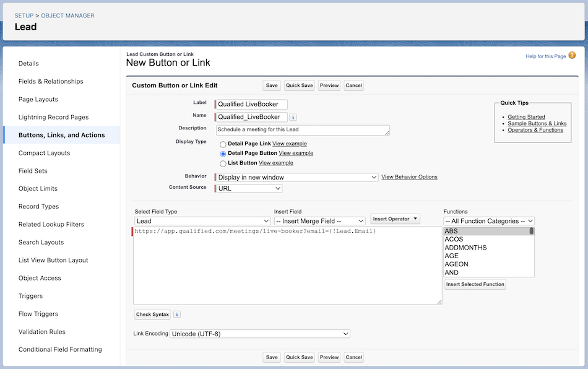Click into the URL formula text area

287,266
